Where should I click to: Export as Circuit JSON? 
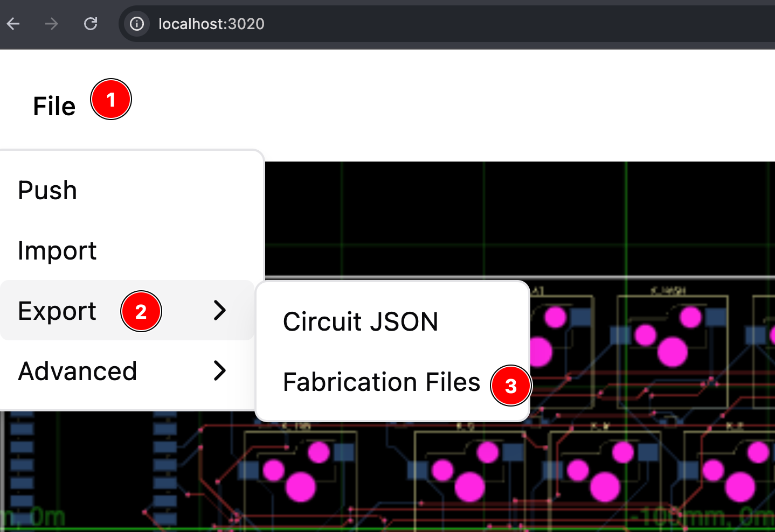(361, 322)
